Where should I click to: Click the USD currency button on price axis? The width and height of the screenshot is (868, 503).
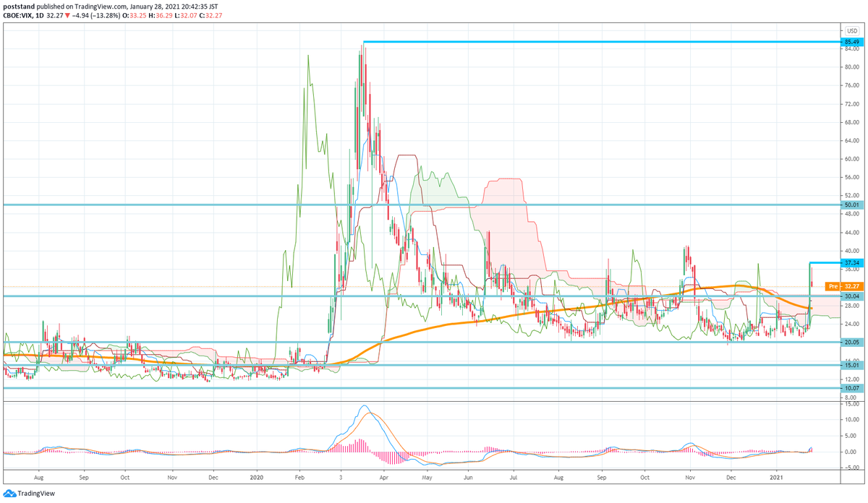coord(851,30)
